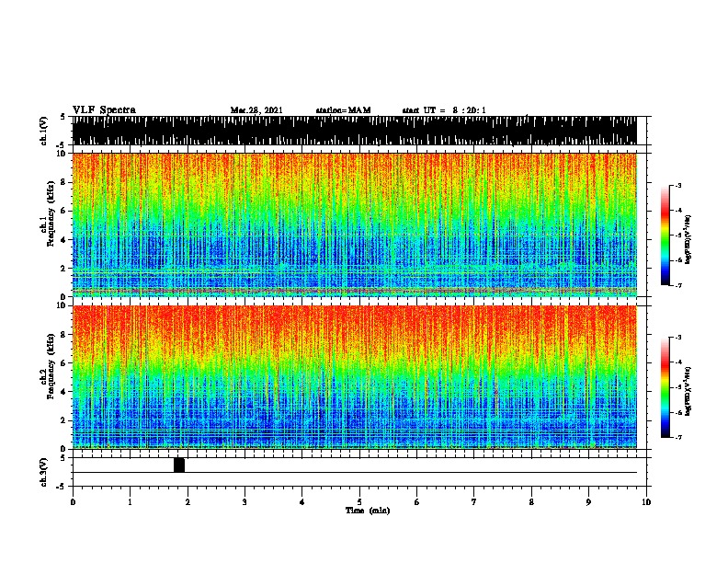Click time axis tick label "0"
This screenshot has width=728, height=563.
[x=73, y=501]
